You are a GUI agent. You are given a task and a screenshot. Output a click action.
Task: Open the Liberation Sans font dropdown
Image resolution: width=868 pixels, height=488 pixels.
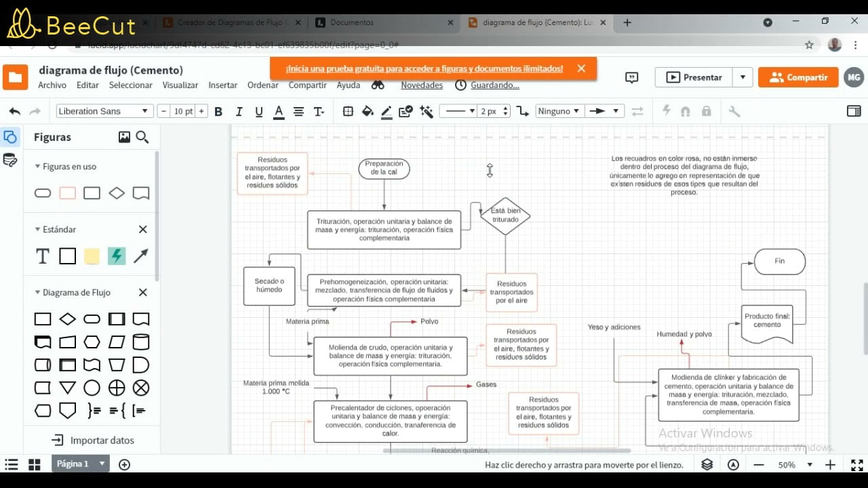104,111
